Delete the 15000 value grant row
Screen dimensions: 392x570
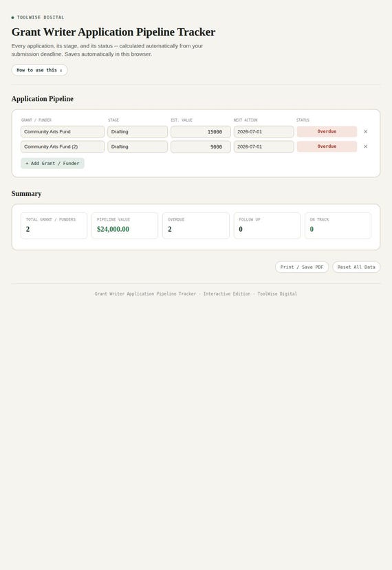coord(365,131)
